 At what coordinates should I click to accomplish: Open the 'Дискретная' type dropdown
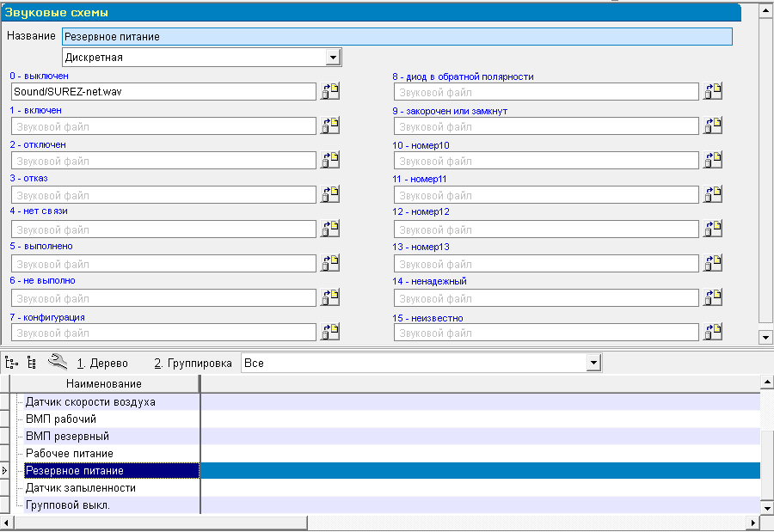point(334,58)
